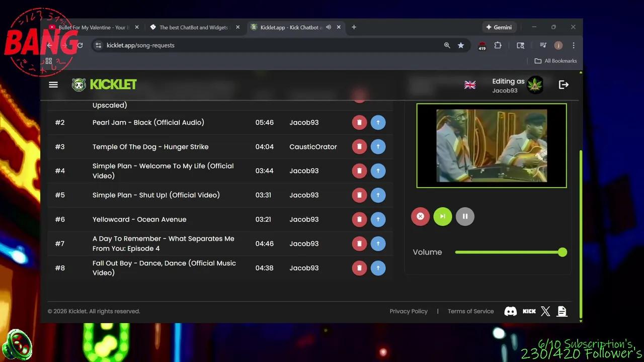Delete Pearl Jam - Black request

(359, 122)
